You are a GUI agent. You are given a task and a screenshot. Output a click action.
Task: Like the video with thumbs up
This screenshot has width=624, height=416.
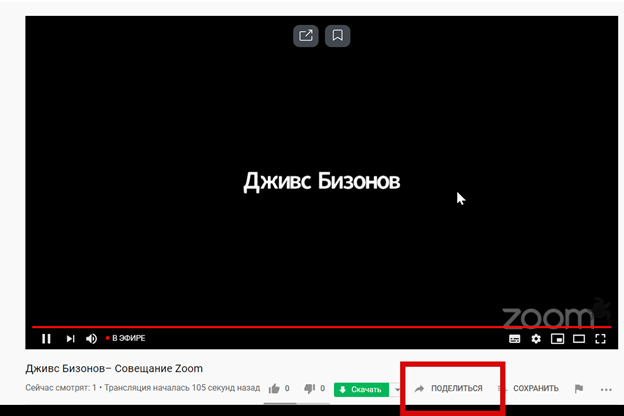[x=275, y=389]
